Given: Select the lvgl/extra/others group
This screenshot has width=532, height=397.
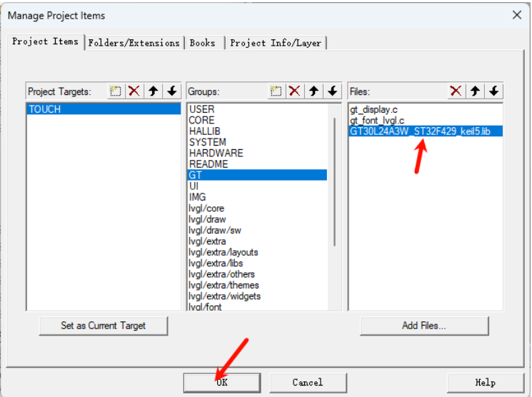Looking at the screenshot, I should coord(258,274).
